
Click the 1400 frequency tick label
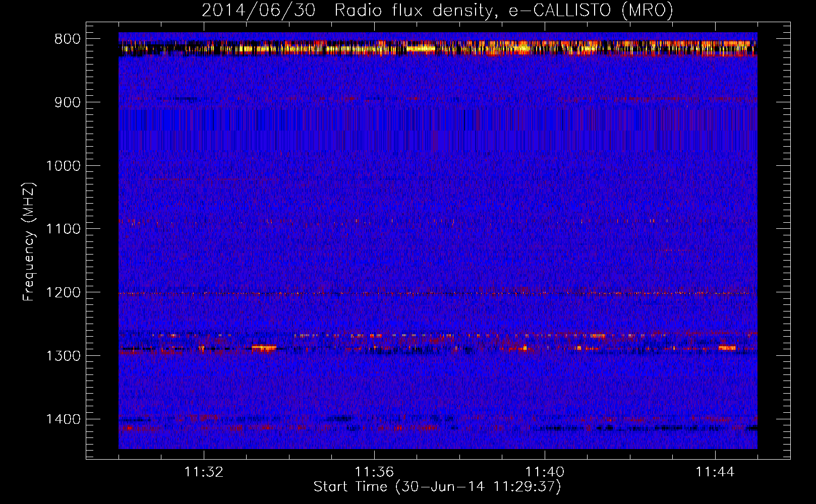point(63,419)
